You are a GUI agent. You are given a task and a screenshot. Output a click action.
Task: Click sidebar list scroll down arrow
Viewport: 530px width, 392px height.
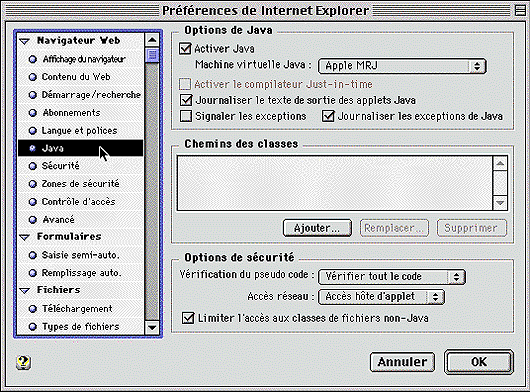pos(152,327)
